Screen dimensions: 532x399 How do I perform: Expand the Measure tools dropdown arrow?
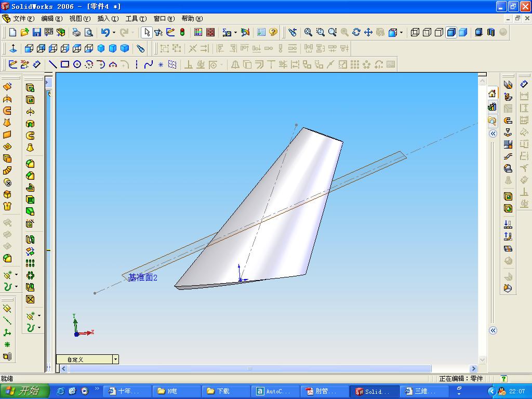click(235, 33)
